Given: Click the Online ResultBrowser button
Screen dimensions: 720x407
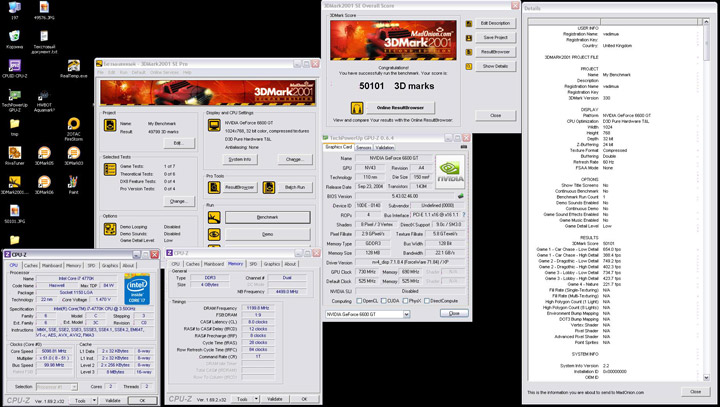Looking at the screenshot, I should pos(400,108).
